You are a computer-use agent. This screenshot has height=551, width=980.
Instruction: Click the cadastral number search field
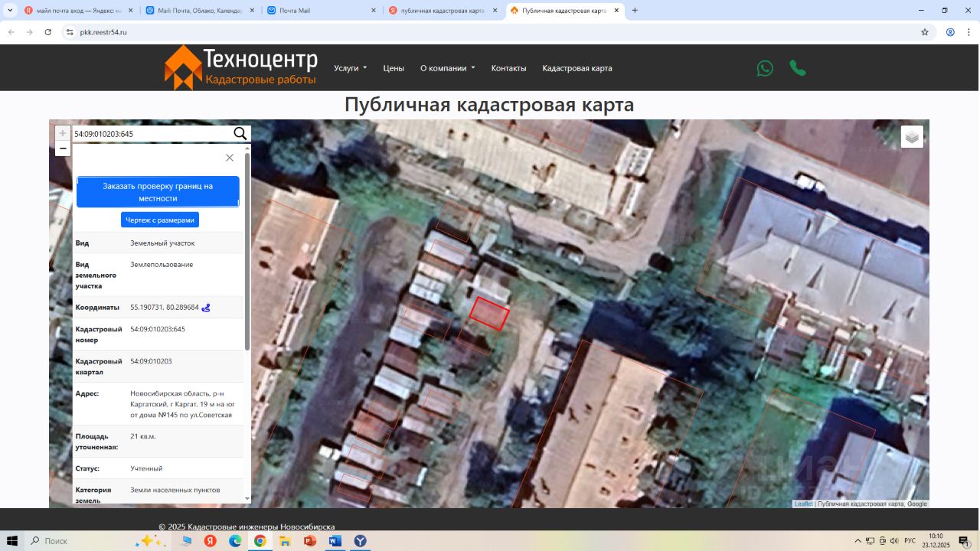pyautogui.click(x=152, y=134)
